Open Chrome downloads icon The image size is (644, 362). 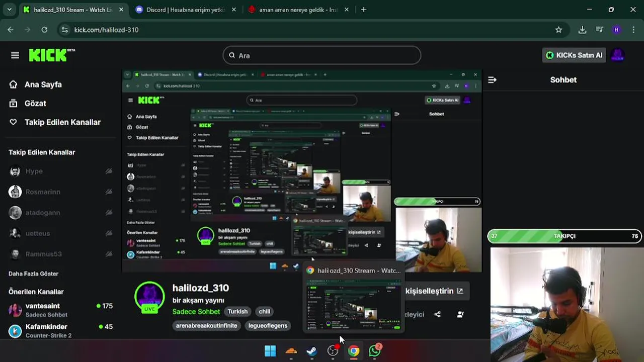tap(582, 30)
